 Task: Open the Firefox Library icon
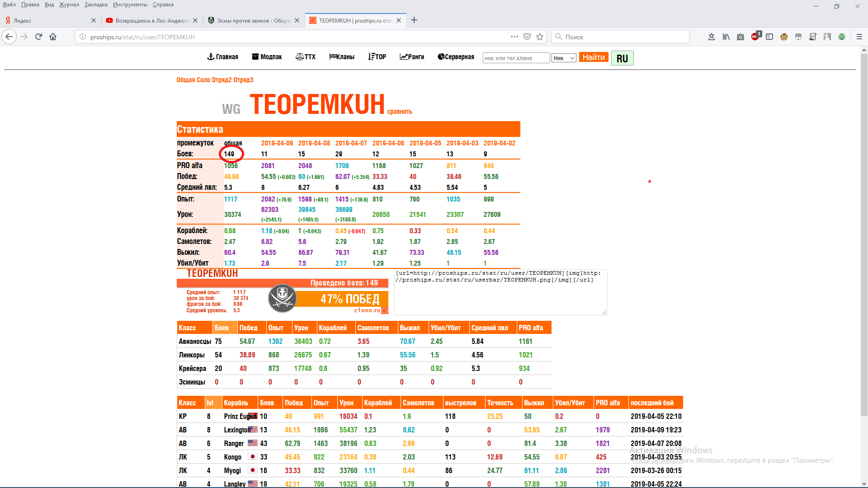pos(726,37)
